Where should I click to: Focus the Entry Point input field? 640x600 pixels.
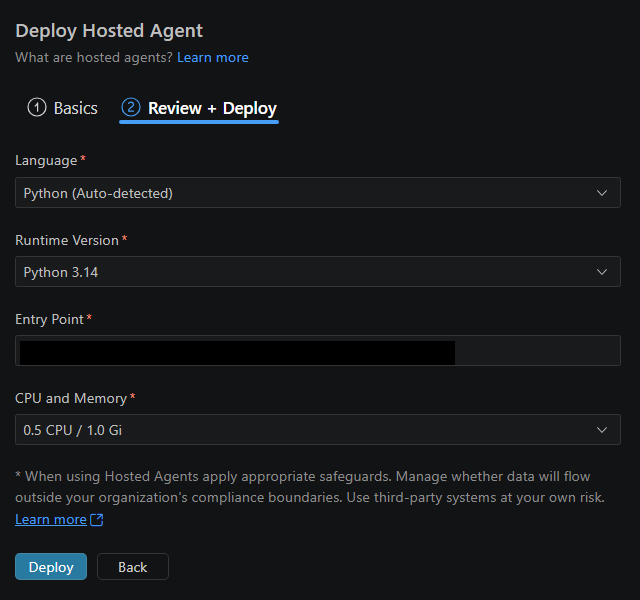(318, 351)
